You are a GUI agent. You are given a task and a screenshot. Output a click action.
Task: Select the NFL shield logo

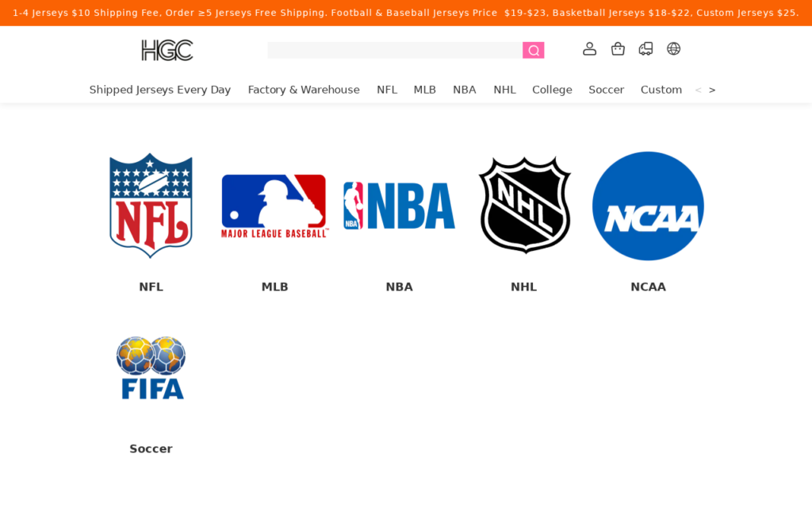pyautogui.click(x=151, y=206)
